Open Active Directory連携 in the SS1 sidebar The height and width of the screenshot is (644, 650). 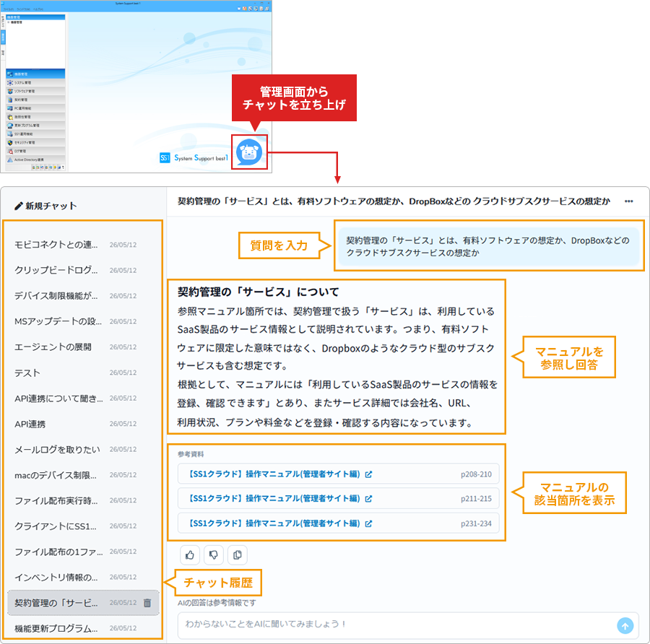(x=35, y=160)
